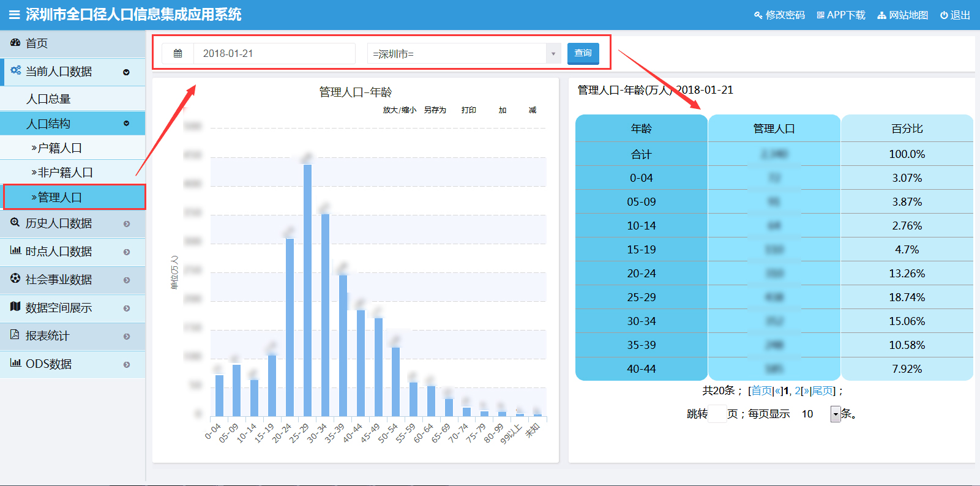
Task: Click 减 chart tool
Action: tap(533, 110)
